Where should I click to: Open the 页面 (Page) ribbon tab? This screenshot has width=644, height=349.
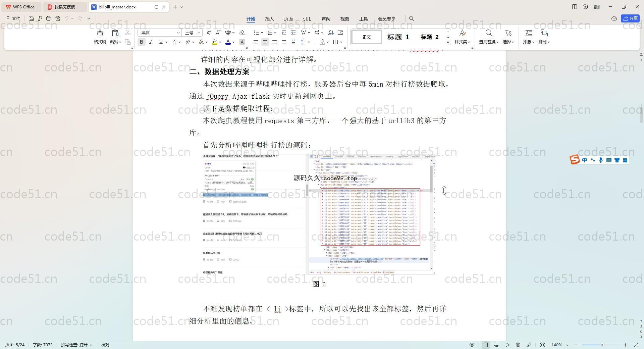[x=288, y=19]
